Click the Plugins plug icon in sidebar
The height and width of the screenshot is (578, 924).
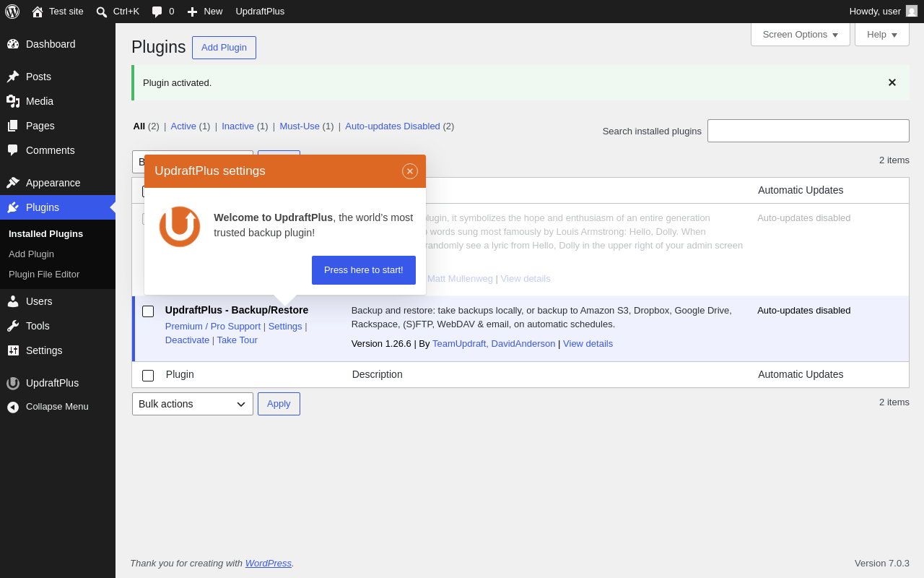click(13, 207)
